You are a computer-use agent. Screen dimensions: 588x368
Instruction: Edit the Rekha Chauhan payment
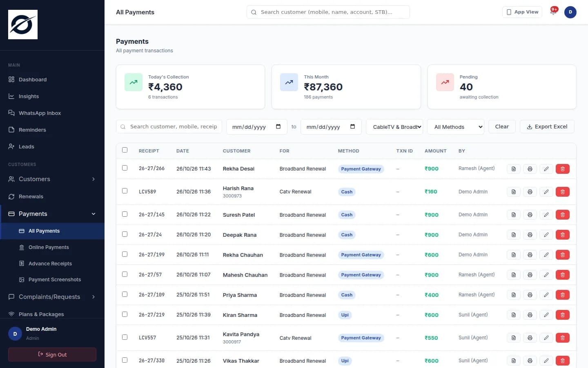pyautogui.click(x=546, y=255)
